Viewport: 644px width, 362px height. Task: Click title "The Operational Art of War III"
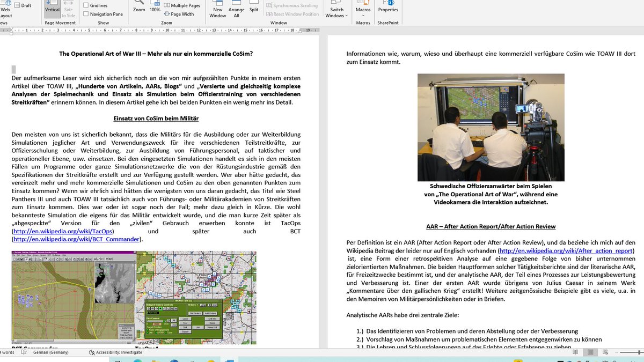click(x=101, y=54)
